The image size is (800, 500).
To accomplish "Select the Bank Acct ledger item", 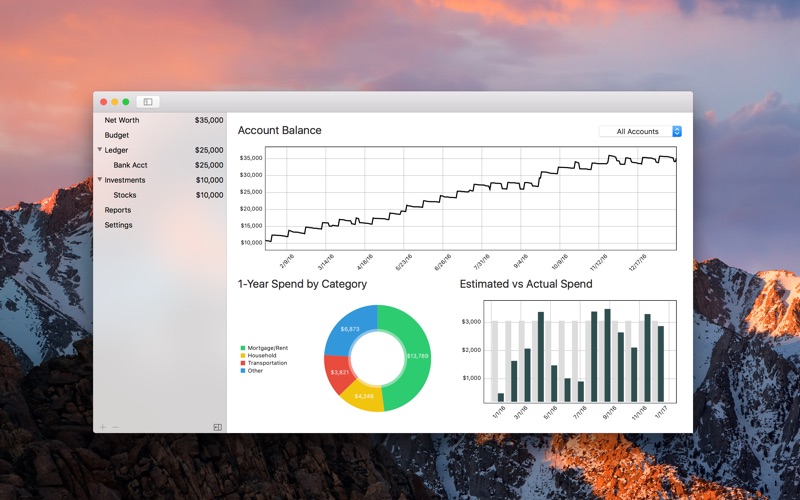I will pyautogui.click(x=160, y=165).
